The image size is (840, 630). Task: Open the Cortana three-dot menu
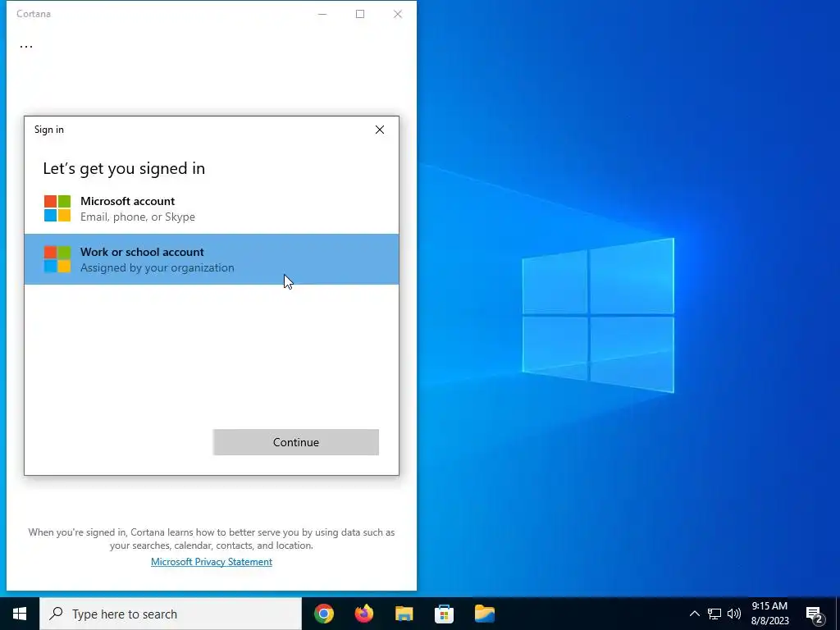click(25, 47)
